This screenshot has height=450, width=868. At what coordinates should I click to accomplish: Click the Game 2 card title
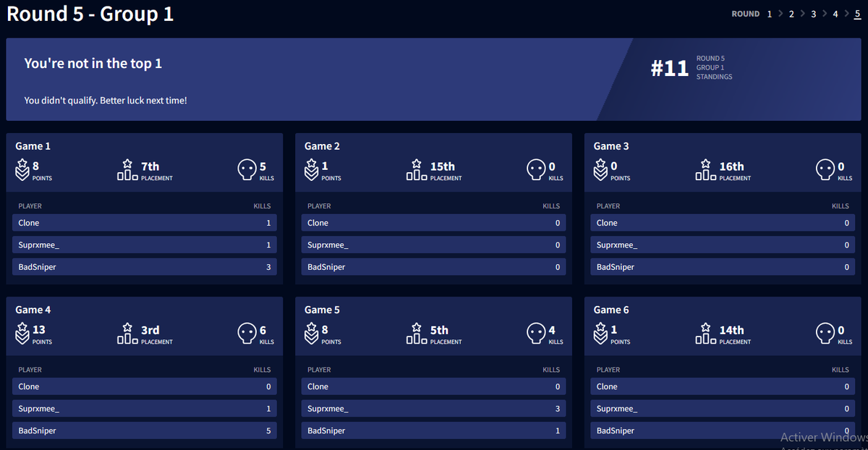click(323, 146)
